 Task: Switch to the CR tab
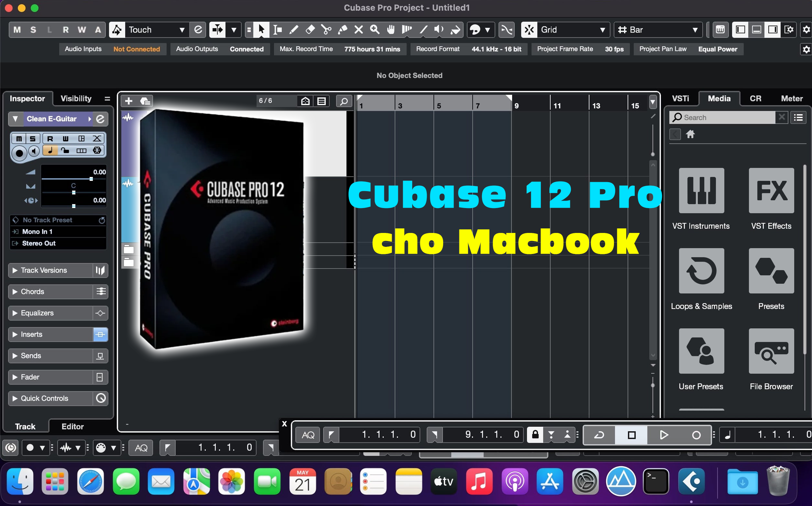click(x=755, y=98)
